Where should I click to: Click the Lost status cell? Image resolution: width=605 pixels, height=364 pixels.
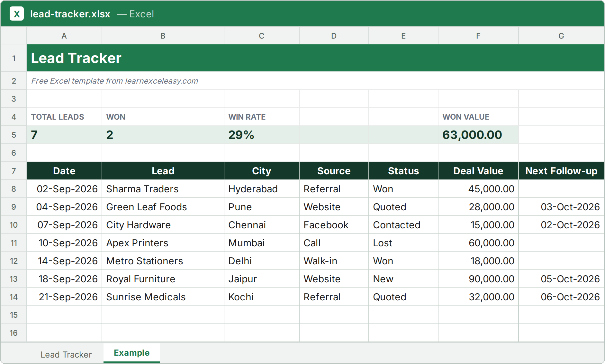pos(403,243)
